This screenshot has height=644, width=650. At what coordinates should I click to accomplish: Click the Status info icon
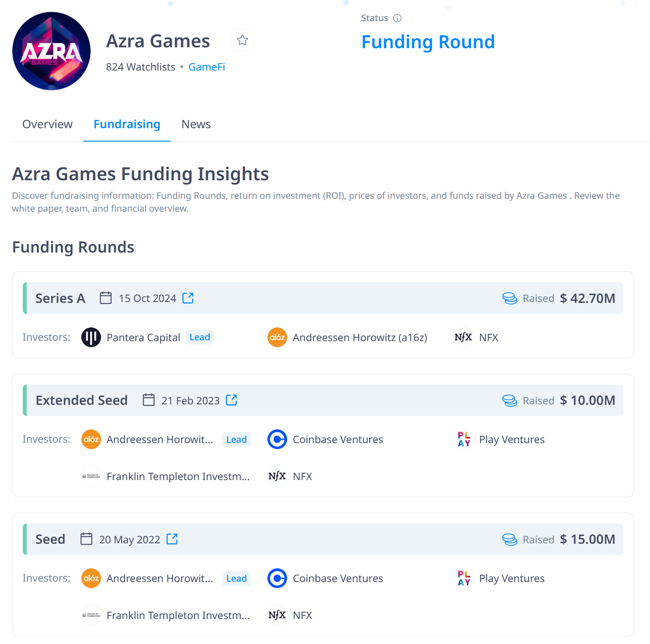click(397, 18)
